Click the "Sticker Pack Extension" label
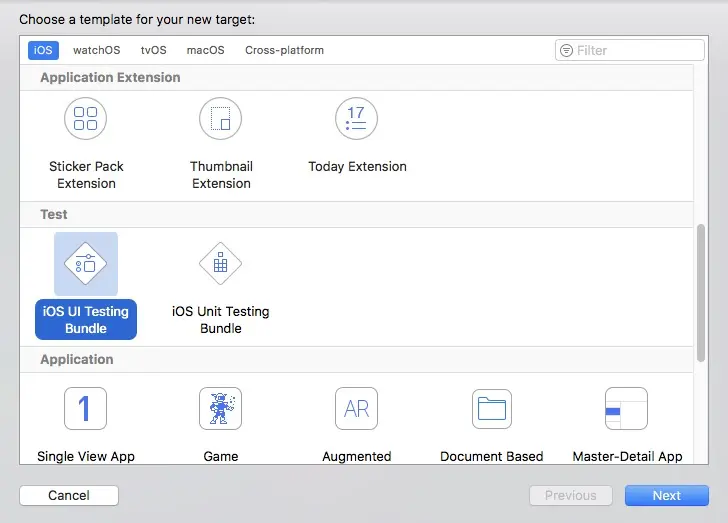The height and width of the screenshot is (523, 728). (86, 175)
